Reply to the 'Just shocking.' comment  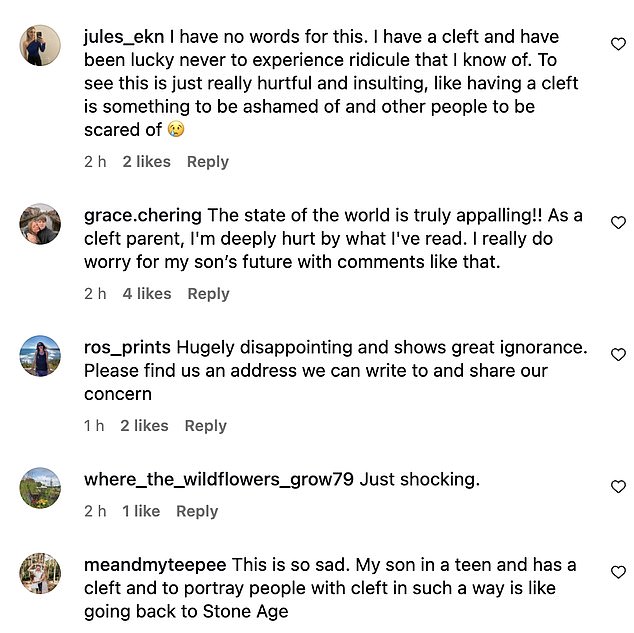pyautogui.click(x=197, y=511)
